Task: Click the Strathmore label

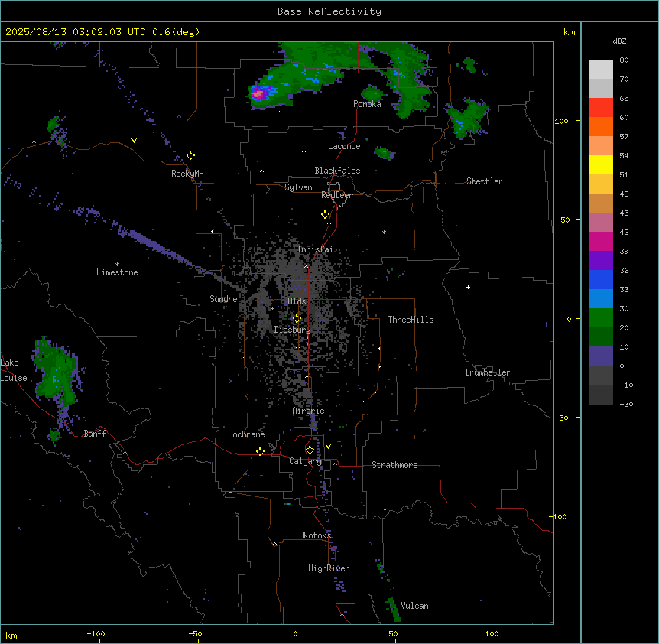Action: point(394,465)
